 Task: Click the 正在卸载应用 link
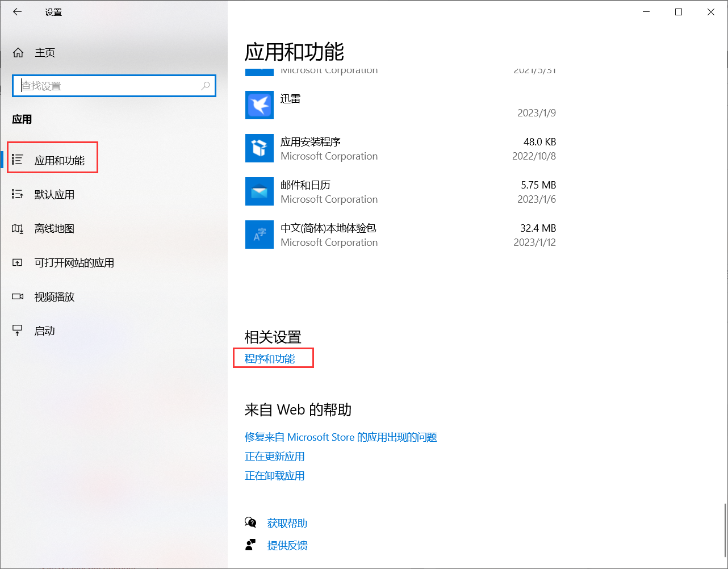[x=274, y=475]
